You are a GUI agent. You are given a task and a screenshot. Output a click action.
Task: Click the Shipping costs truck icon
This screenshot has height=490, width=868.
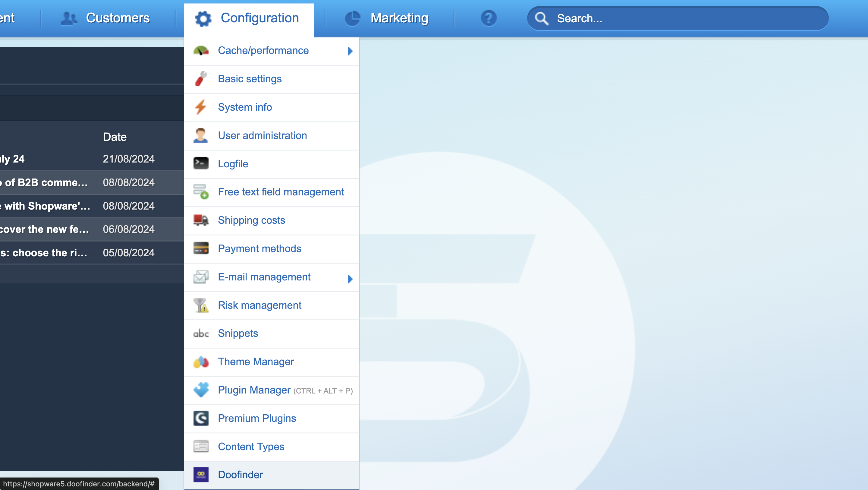click(201, 220)
